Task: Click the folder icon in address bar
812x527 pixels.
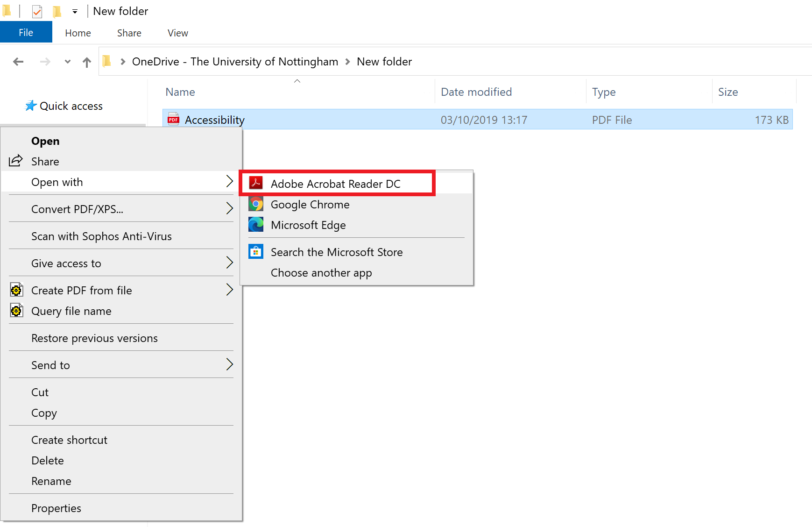Action: coord(107,61)
